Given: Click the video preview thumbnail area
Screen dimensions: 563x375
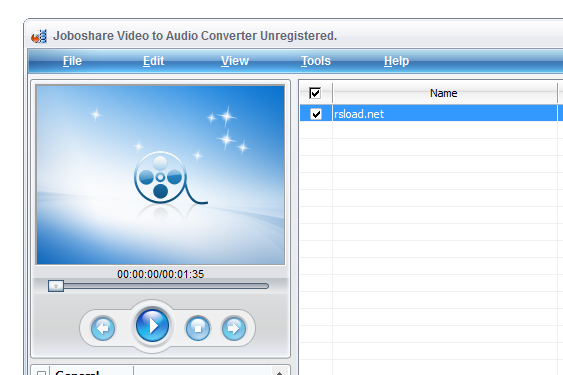Looking at the screenshot, I should pos(160,175).
